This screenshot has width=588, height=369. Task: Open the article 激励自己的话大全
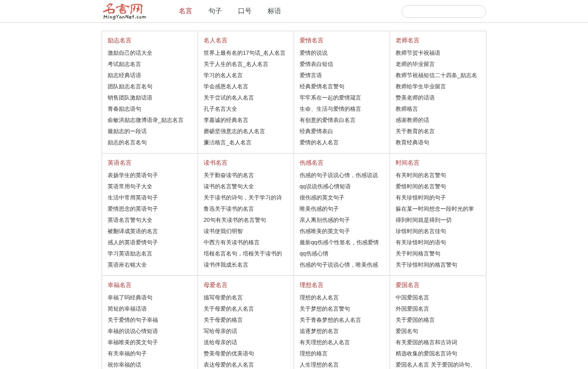130,53
